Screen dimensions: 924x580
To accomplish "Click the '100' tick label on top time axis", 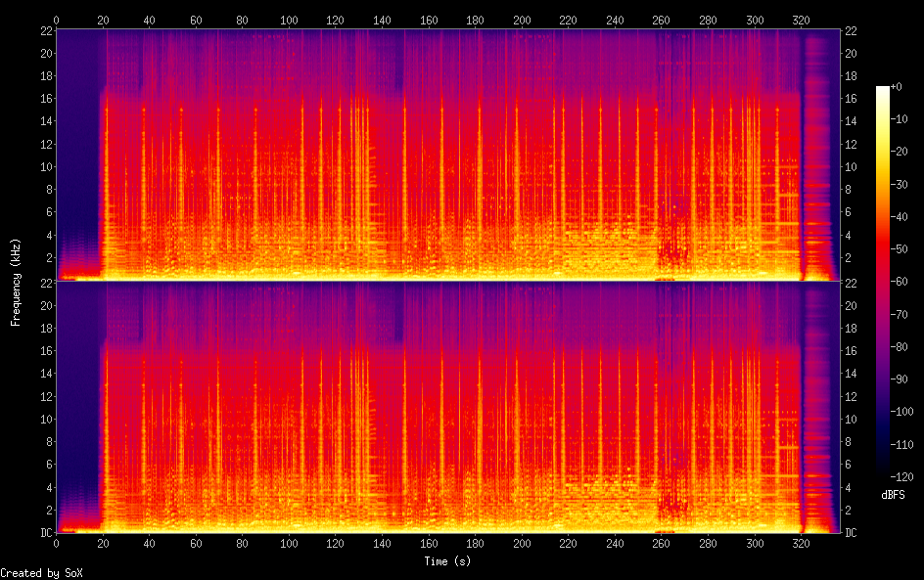I will 289,20.
